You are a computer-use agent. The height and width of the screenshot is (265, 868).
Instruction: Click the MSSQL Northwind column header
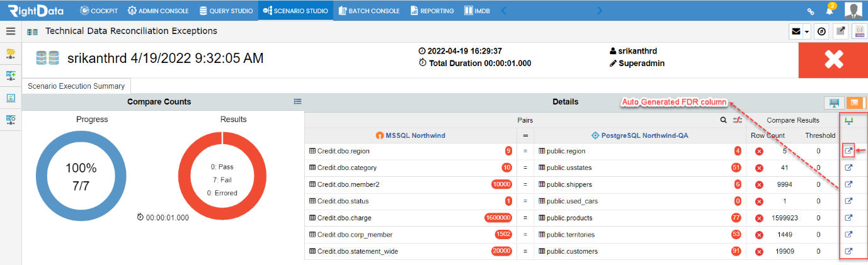(x=411, y=135)
